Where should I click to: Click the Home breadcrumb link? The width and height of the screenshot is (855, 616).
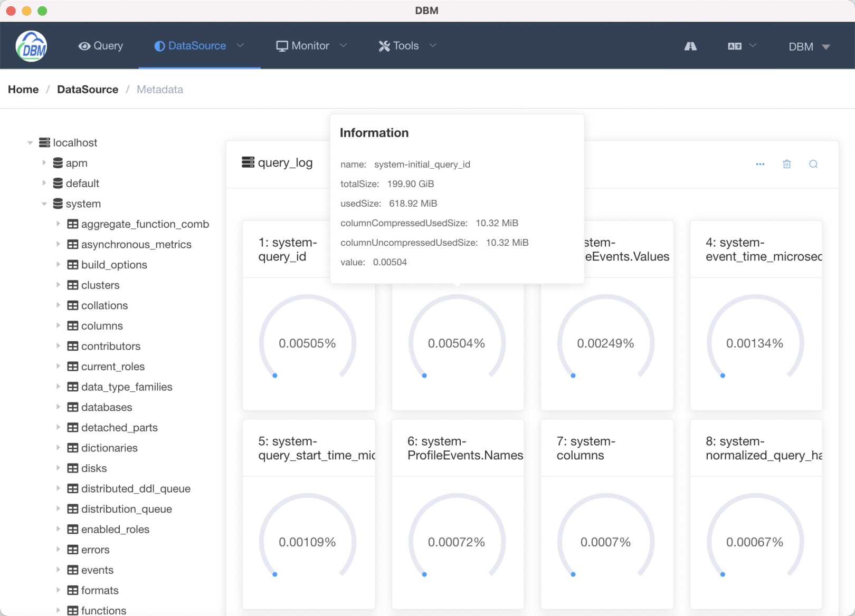coord(23,89)
